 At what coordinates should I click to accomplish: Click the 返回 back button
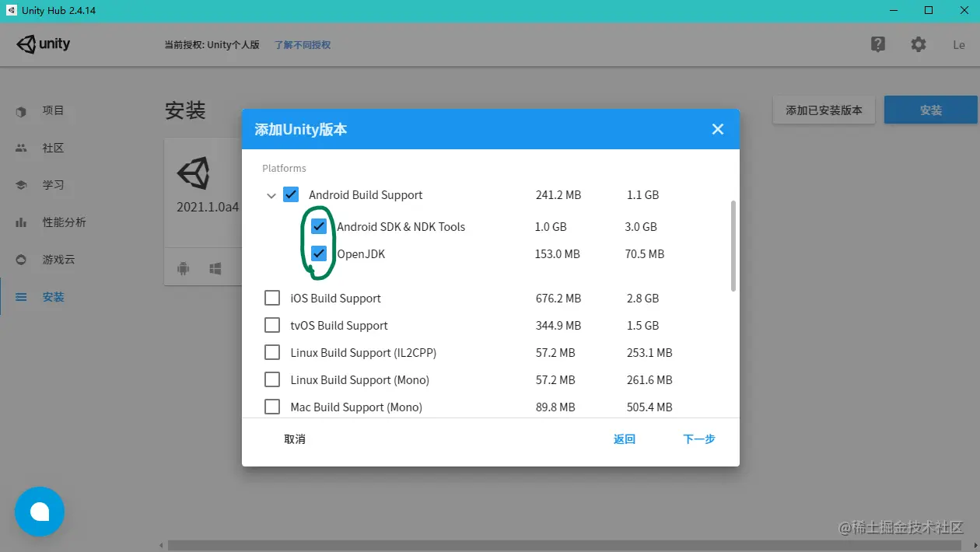(625, 439)
